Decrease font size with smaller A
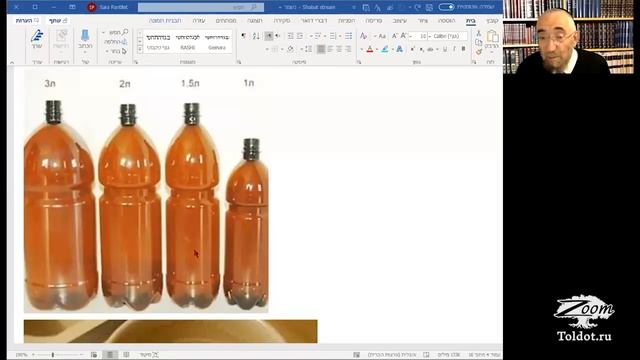 (x=395, y=36)
